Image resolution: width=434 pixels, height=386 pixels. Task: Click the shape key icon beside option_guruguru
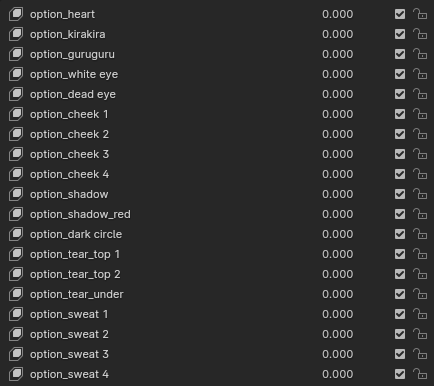click(x=16, y=54)
